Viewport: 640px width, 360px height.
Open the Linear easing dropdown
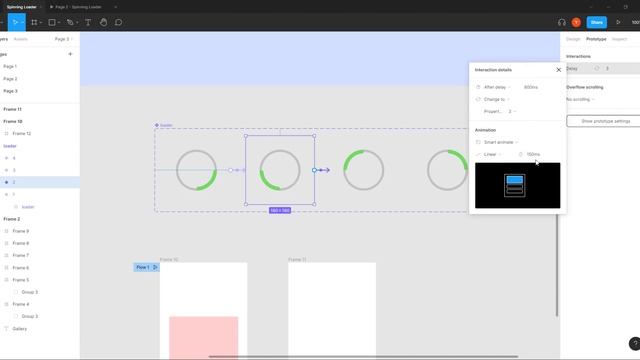pyautogui.click(x=492, y=154)
